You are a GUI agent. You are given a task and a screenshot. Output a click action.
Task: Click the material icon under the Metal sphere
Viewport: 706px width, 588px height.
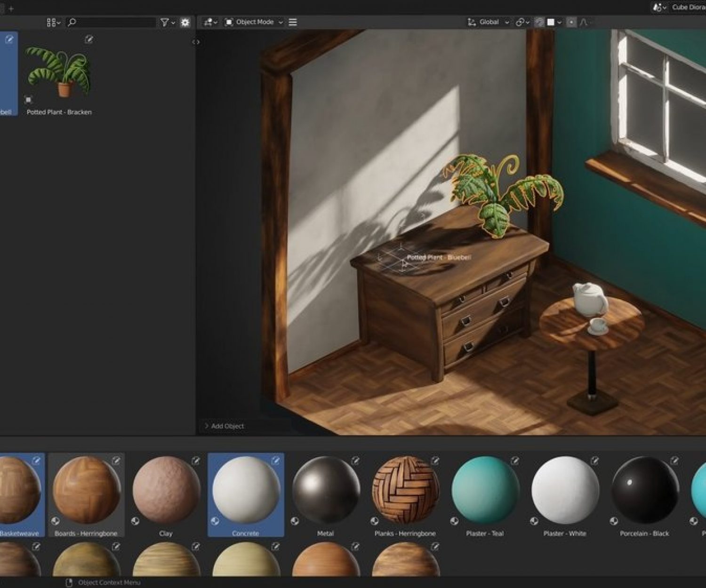295,521
